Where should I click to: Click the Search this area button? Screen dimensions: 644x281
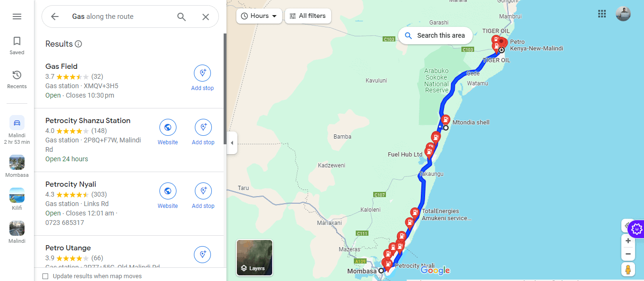[435, 35]
